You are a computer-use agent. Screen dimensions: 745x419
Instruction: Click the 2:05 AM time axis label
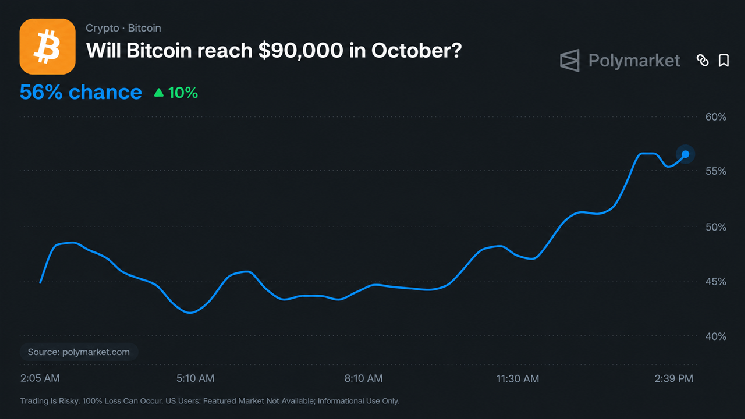(40, 378)
